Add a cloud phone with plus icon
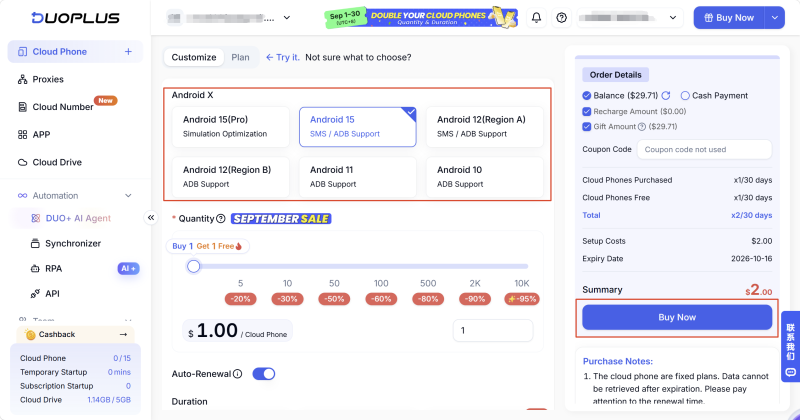This screenshot has width=800, height=420. (x=128, y=52)
